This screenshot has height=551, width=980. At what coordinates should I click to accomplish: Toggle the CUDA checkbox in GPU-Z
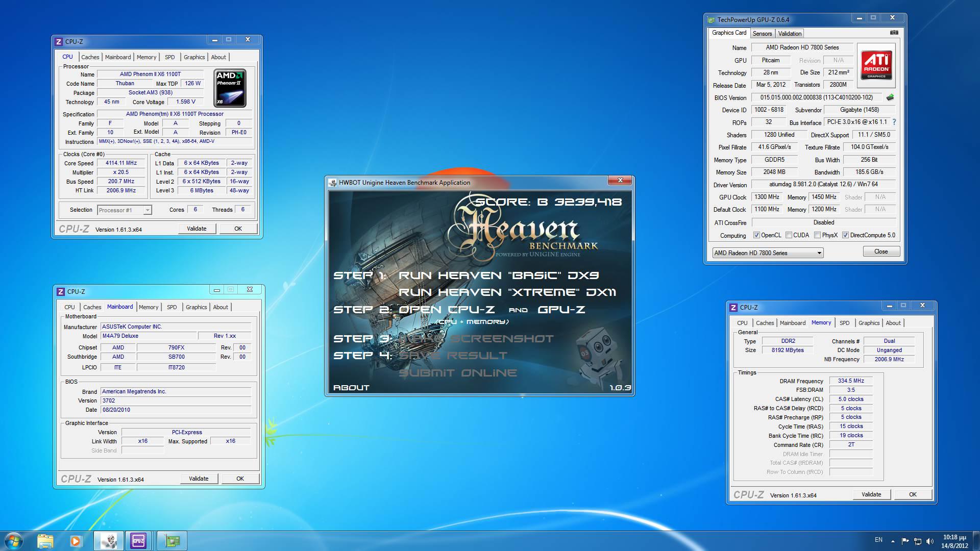click(x=789, y=235)
